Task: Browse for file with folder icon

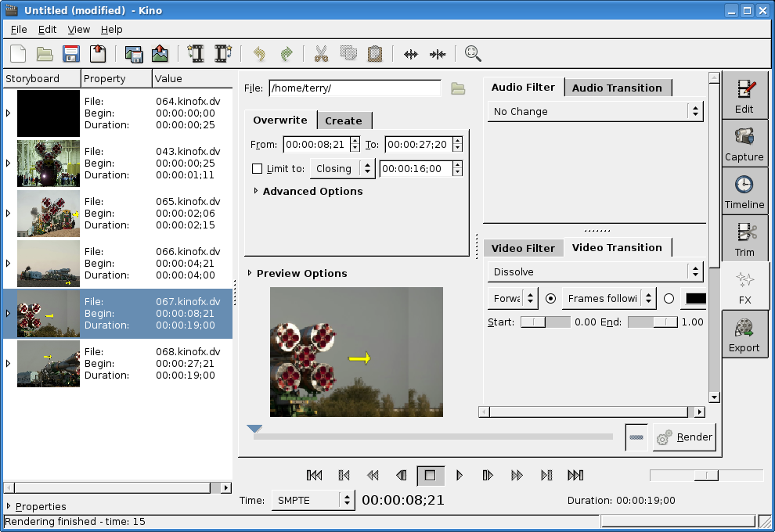Action: (x=458, y=88)
